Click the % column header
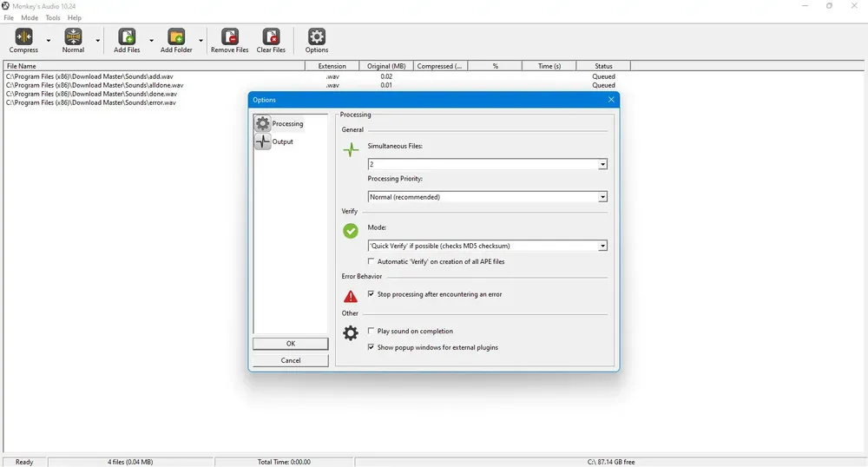 pos(495,66)
